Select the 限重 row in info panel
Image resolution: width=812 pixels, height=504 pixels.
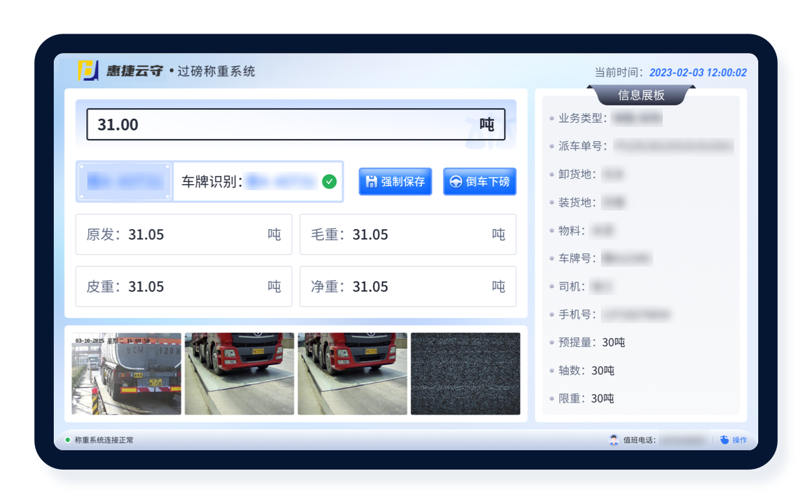click(x=586, y=398)
